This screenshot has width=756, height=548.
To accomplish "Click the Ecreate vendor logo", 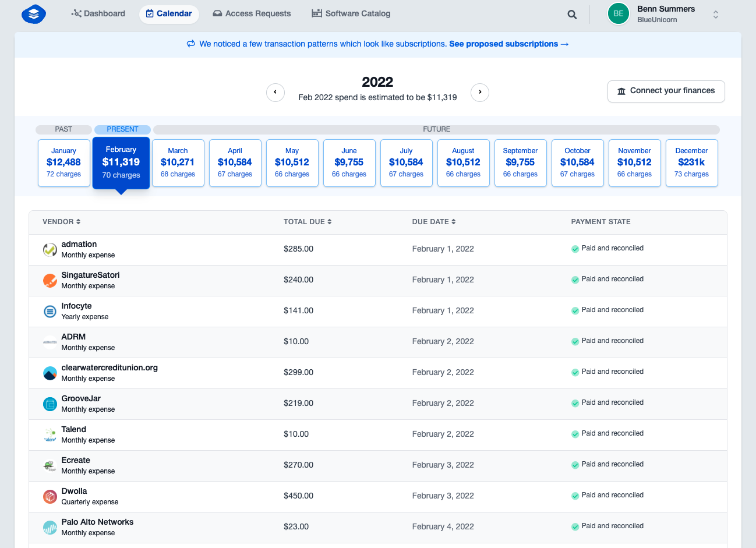I will click(50, 466).
